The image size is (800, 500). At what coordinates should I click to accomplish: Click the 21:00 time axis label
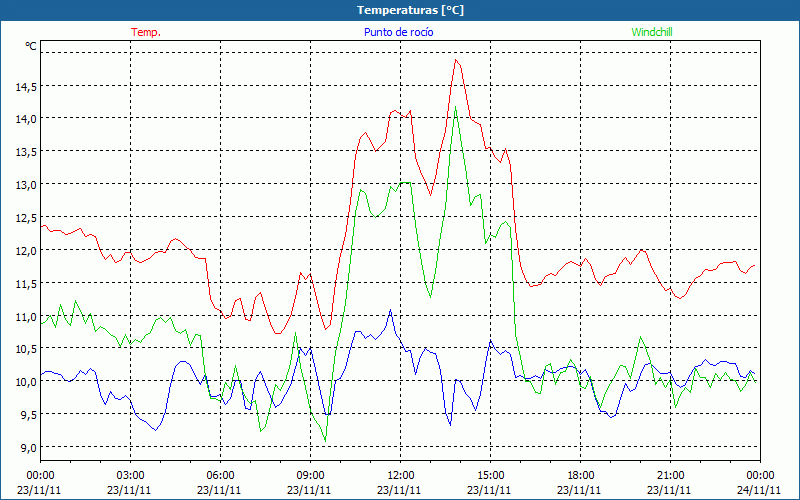pyautogui.click(x=670, y=476)
